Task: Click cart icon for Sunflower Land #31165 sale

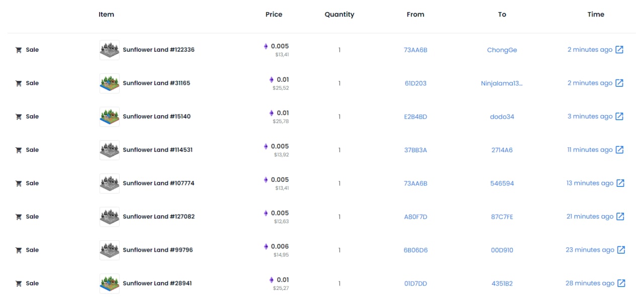Action: tap(19, 83)
